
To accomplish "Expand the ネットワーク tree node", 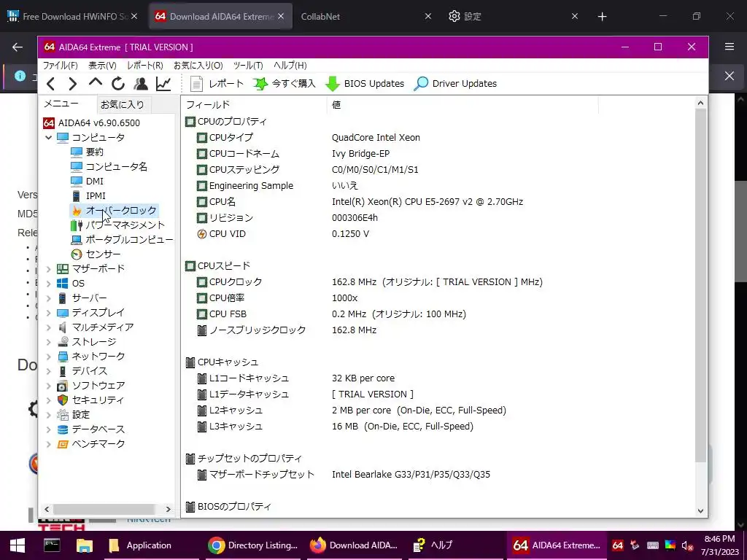I will click(48, 357).
